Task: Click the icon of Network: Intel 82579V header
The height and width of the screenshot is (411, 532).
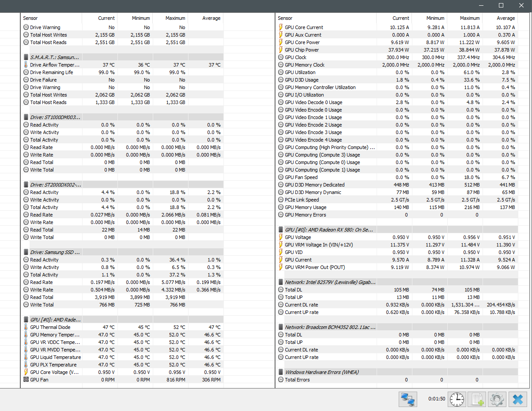Action: [x=281, y=282]
